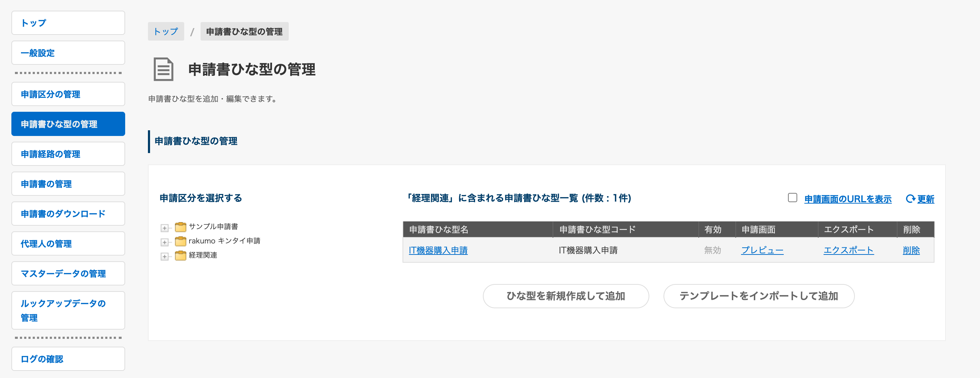Click the サンプル申請書 folder icon
This screenshot has width=980, height=378.
(x=180, y=227)
